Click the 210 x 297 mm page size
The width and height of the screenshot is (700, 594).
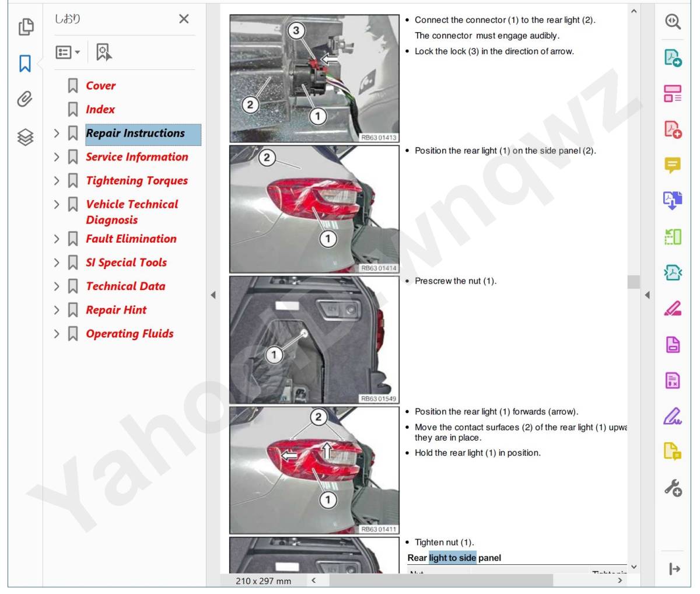click(x=264, y=581)
